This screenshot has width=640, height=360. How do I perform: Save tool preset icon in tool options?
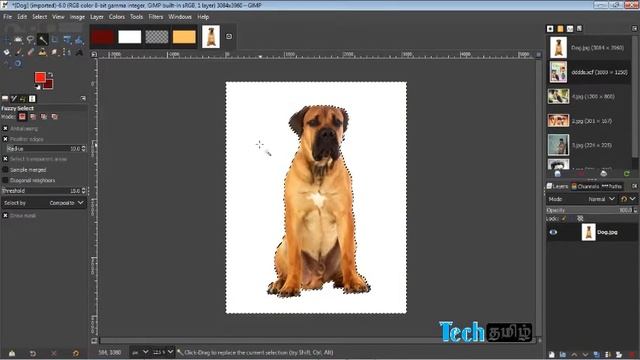tap(12, 353)
